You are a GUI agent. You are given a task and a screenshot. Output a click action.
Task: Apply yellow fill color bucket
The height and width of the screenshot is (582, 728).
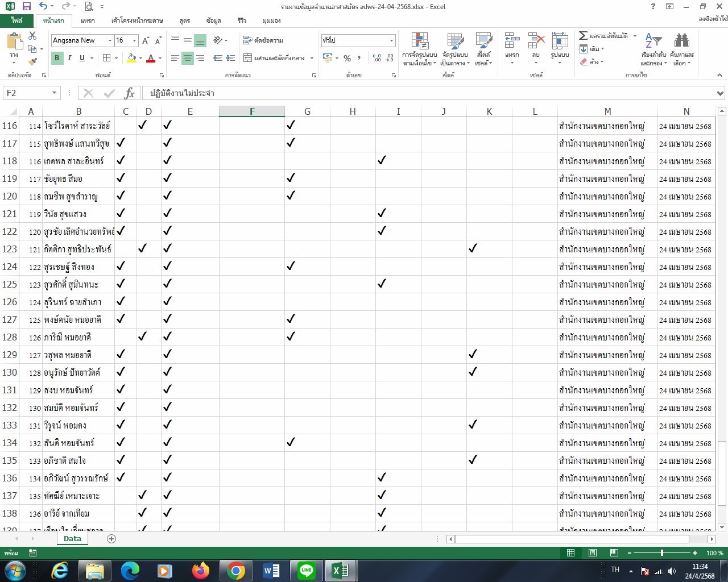(x=132, y=58)
